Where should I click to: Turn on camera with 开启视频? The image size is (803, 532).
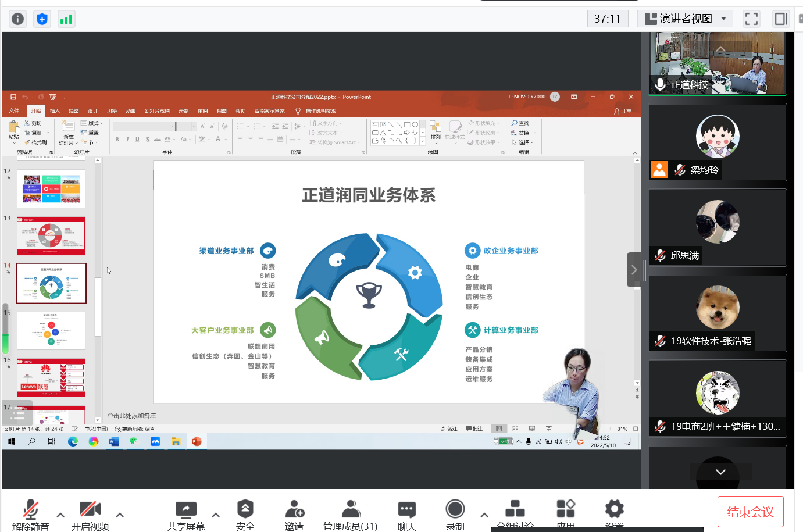click(x=90, y=515)
